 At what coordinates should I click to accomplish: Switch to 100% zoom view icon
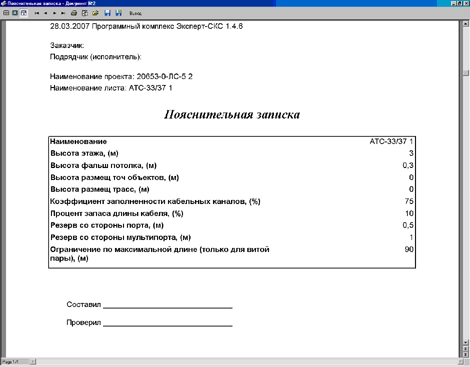click(x=15, y=13)
